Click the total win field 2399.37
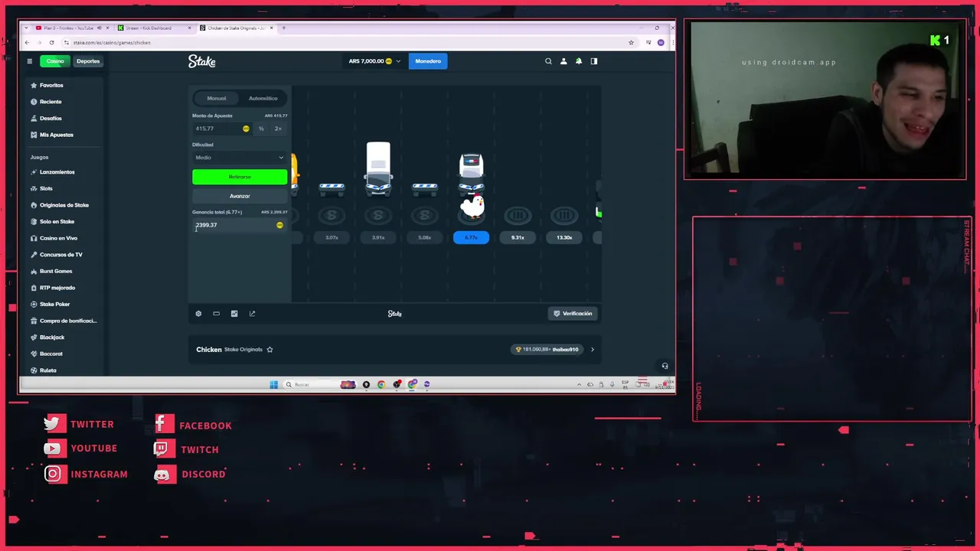 point(240,225)
